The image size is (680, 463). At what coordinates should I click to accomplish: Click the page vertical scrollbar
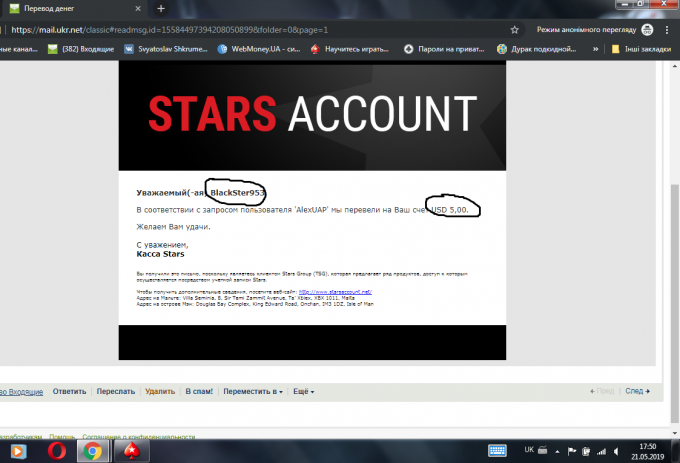click(x=674, y=303)
